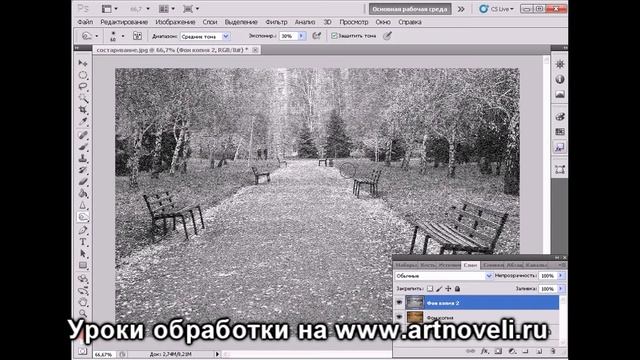
Task: Select the Type tool
Action: (x=83, y=242)
